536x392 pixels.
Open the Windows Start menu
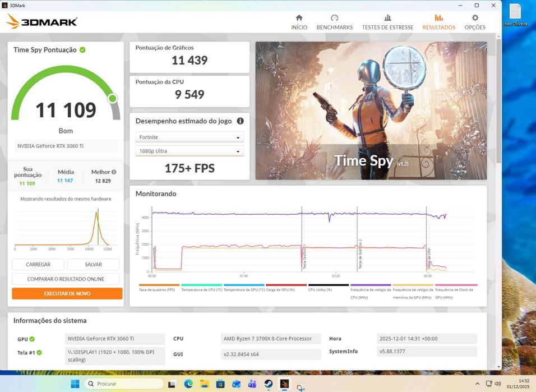pos(75,384)
